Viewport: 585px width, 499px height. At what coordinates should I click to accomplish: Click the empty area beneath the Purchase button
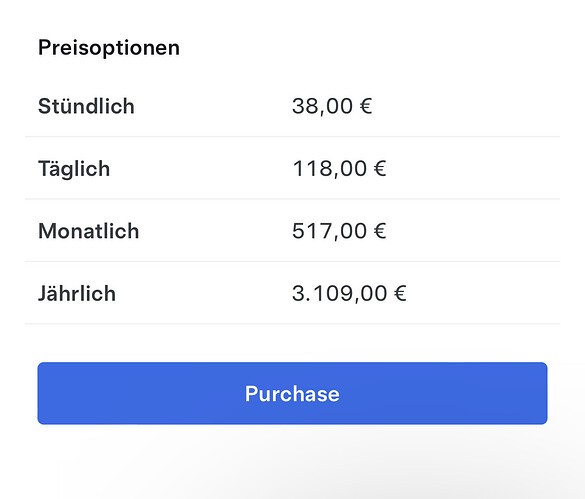pos(292,462)
